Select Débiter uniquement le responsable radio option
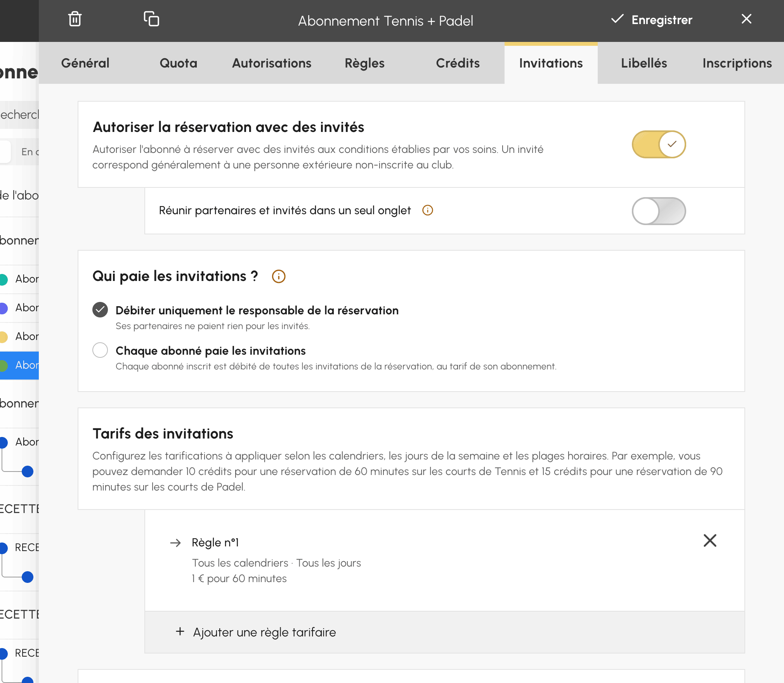This screenshot has width=784, height=683. (100, 310)
